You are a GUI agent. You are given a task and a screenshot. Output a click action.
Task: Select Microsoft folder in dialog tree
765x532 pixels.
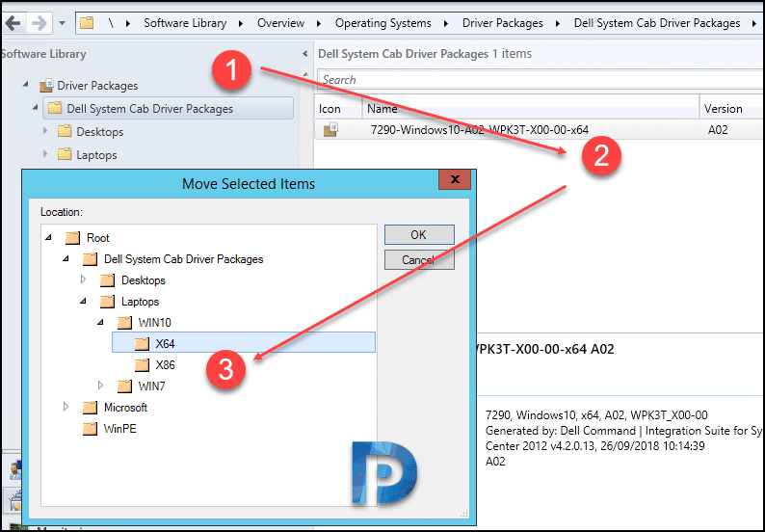[x=125, y=408]
